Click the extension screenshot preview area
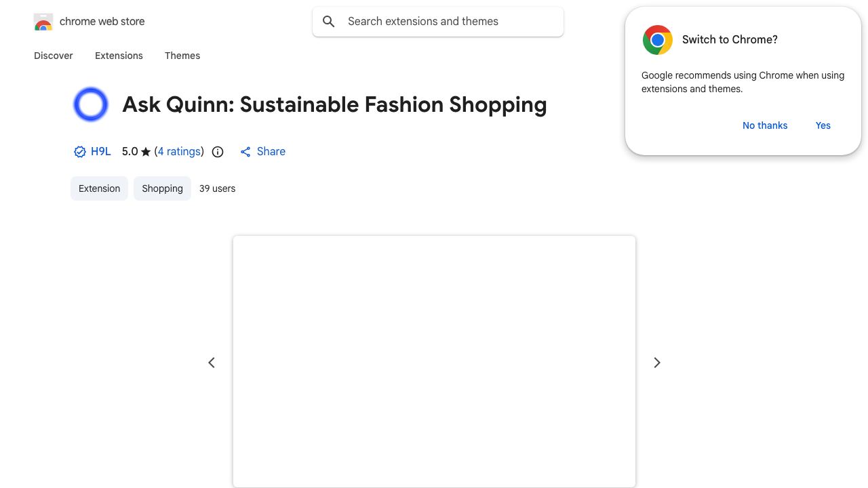Screen dimensions: 868x488 click(434, 361)
